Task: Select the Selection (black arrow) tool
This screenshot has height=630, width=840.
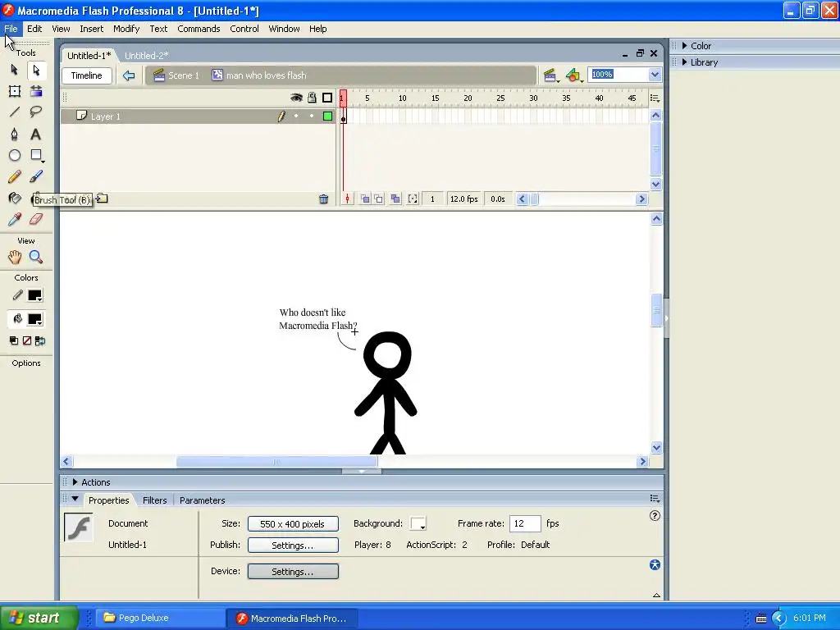Action: [15, 71]
